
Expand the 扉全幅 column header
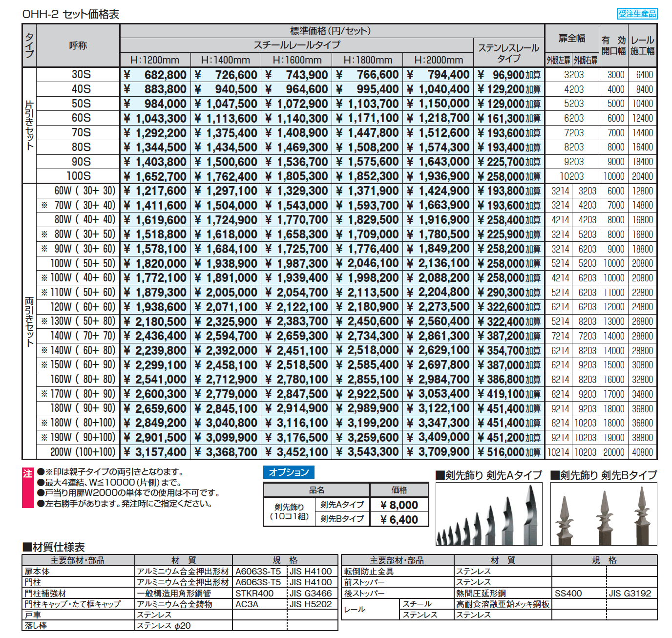[571, 38]
